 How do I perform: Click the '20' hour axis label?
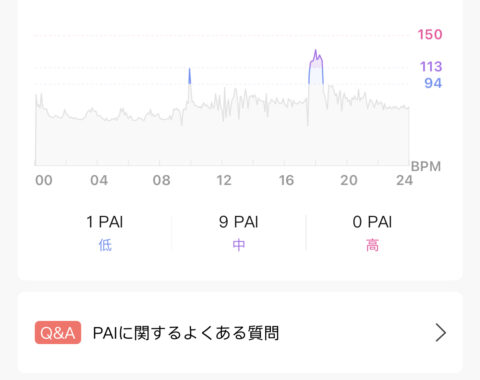coord(349,180)
